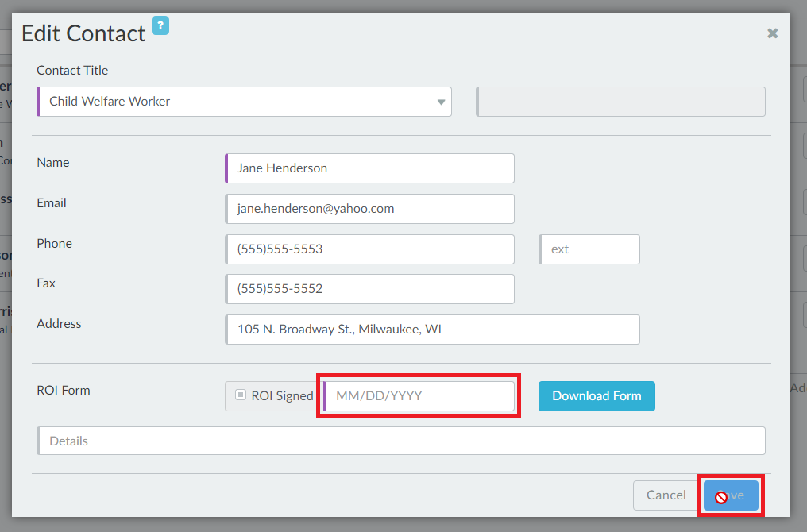Focus the phone ext field
Image resolution: width=807 pixels, height=532 pixels.
(x=589, y=249)
